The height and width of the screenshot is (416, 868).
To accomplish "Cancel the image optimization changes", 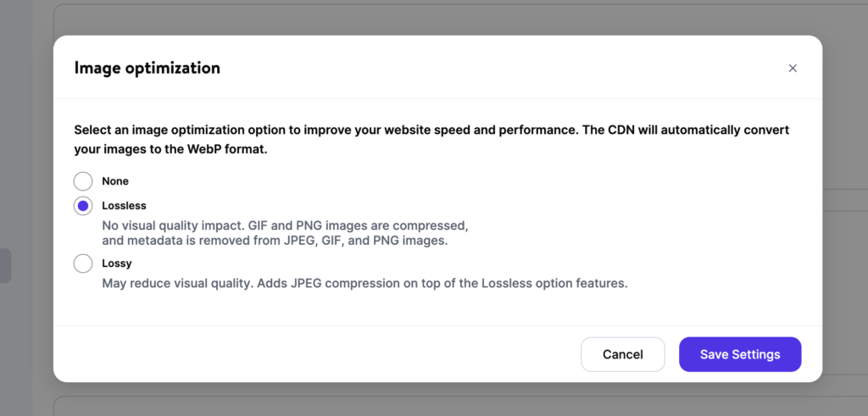I will tap(623, 354).
